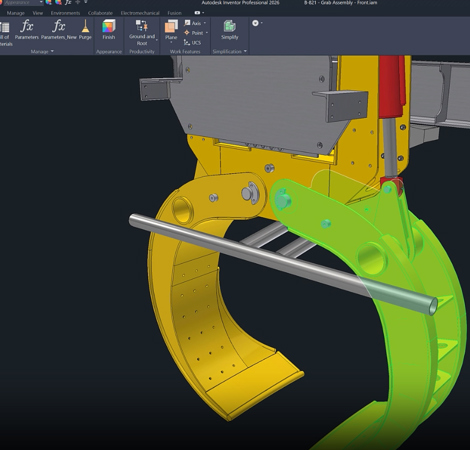
Task: Open the Bill of Materials tool
Action: tap(5, 33)
